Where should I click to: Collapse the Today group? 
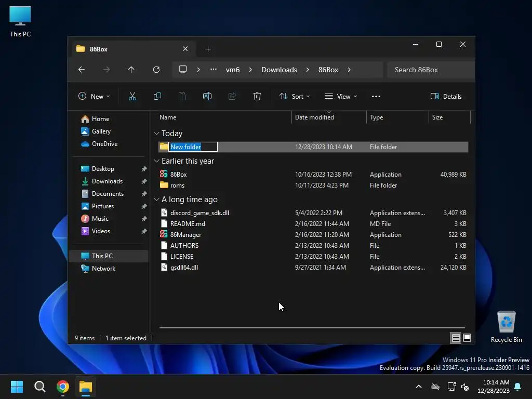coord(156,134)
